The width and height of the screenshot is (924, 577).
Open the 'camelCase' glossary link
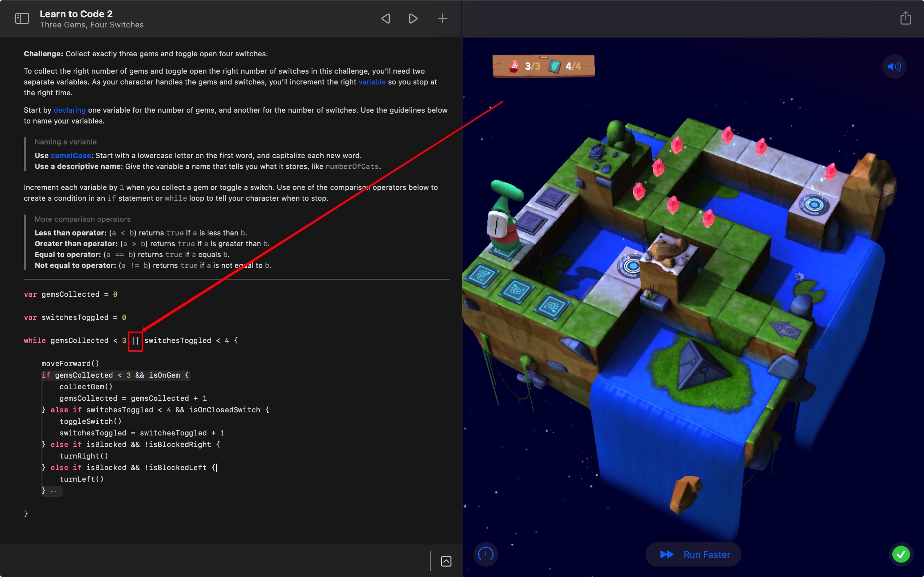tap(70, 156)
